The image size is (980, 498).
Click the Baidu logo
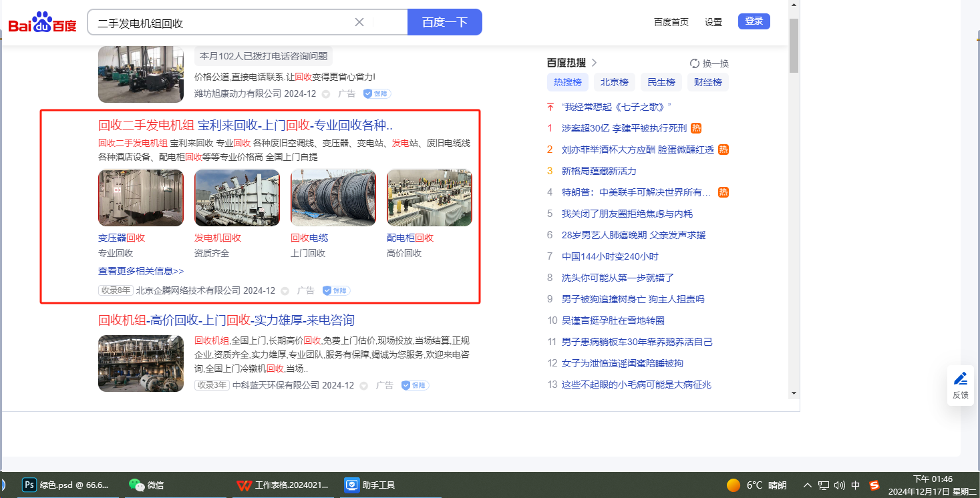tap(43, 23)
